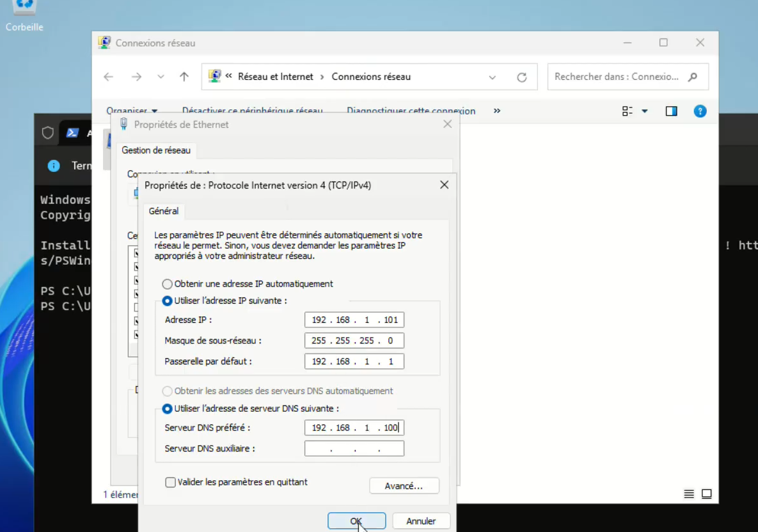
Task: Click the chevron for more toolbar commands
Action: click(x=496, y=110)
